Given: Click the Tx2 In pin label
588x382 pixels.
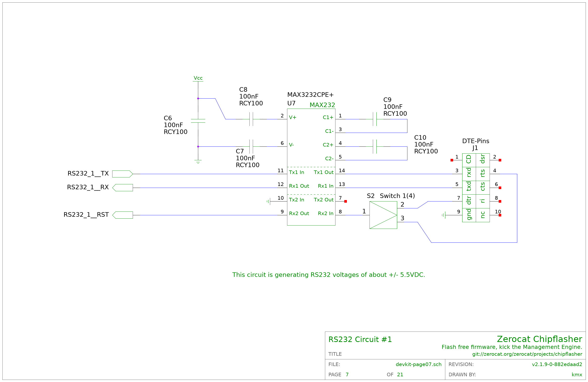Looking at the screenshot, I should (x=296, y=200).
